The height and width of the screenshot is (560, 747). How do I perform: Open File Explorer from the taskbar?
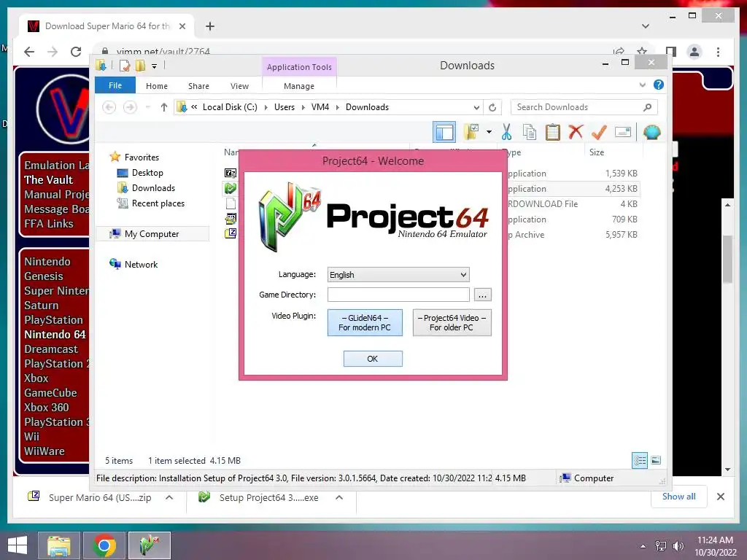click(x=59, y=545)
